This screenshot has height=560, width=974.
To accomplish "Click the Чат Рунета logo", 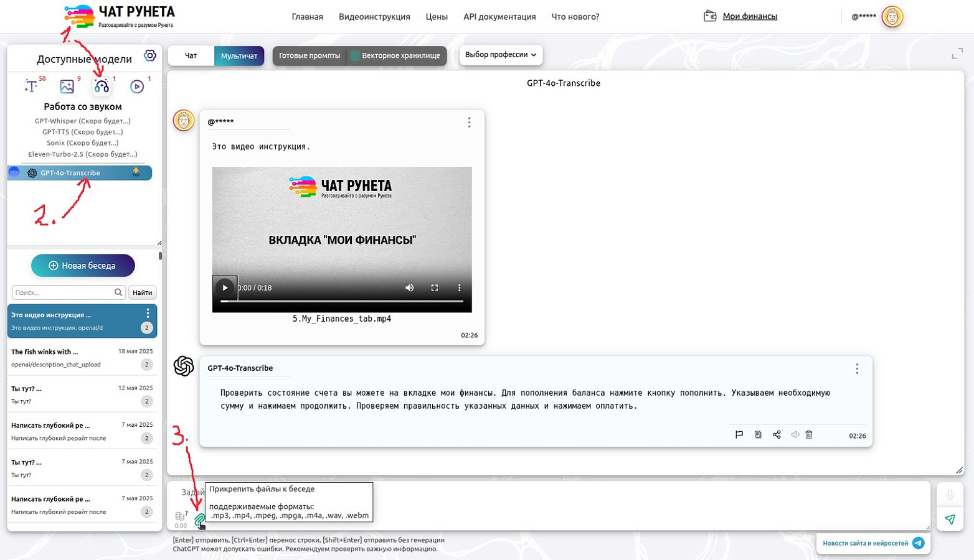I will [119, 16].
